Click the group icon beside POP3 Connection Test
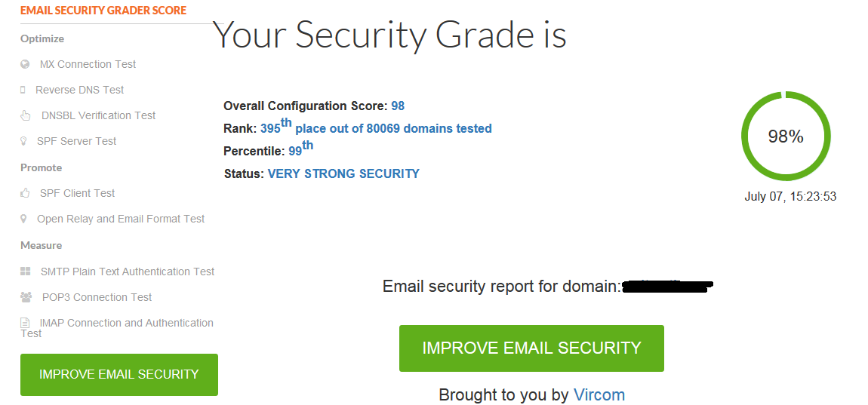The height and width of the screenshot is (405, 868). click(26, 298)
